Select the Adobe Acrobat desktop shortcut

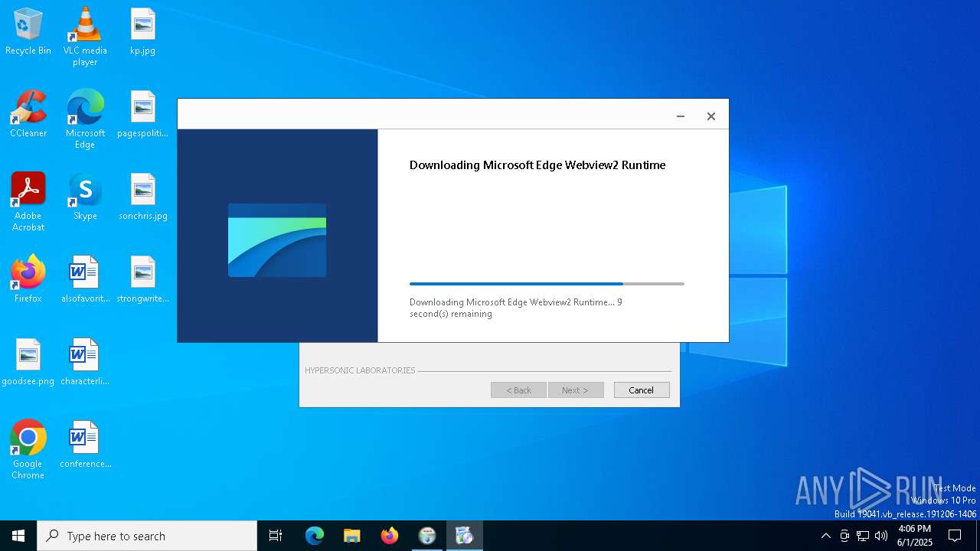[x=28, y=202]
